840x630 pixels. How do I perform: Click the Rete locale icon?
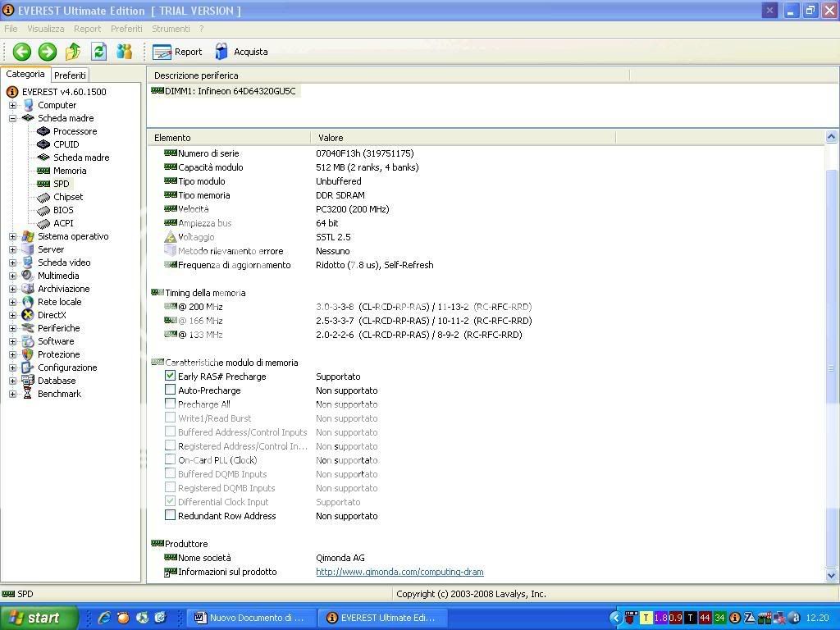point(27,302)
